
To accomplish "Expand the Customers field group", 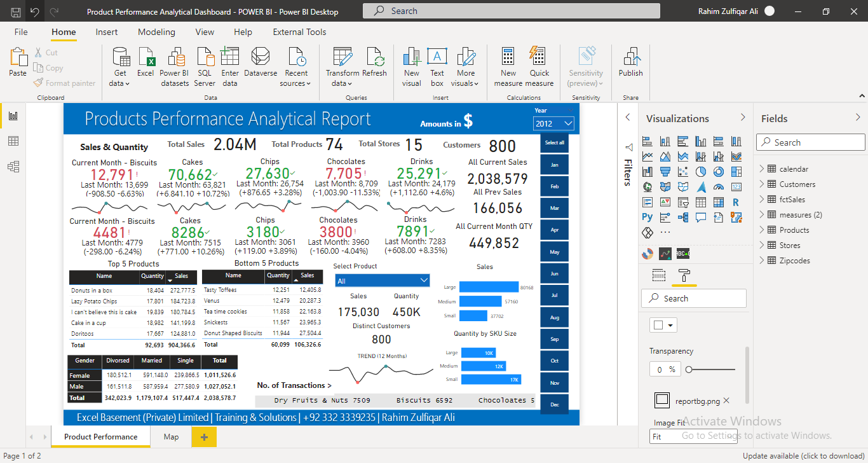I will point(761,184).
